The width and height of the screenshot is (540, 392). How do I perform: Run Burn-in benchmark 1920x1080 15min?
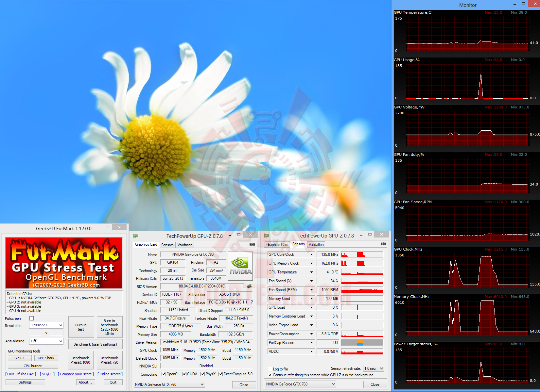pyautogui.click(x=110, y=327)
